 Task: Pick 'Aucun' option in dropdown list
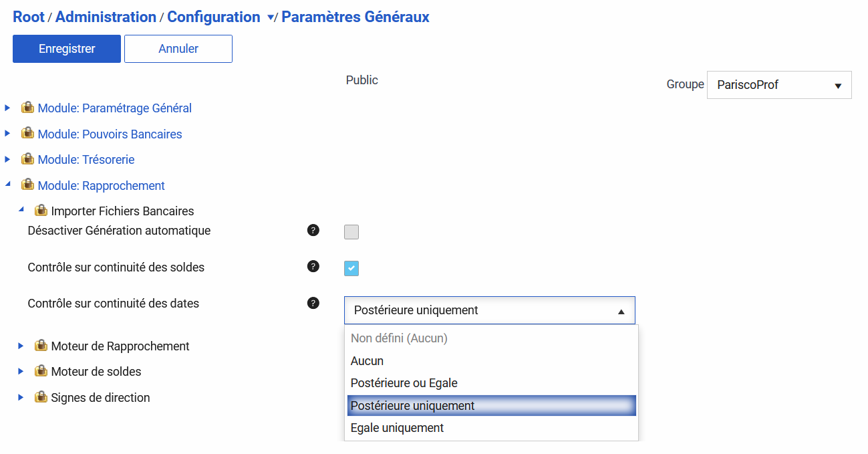coord(367,361)
